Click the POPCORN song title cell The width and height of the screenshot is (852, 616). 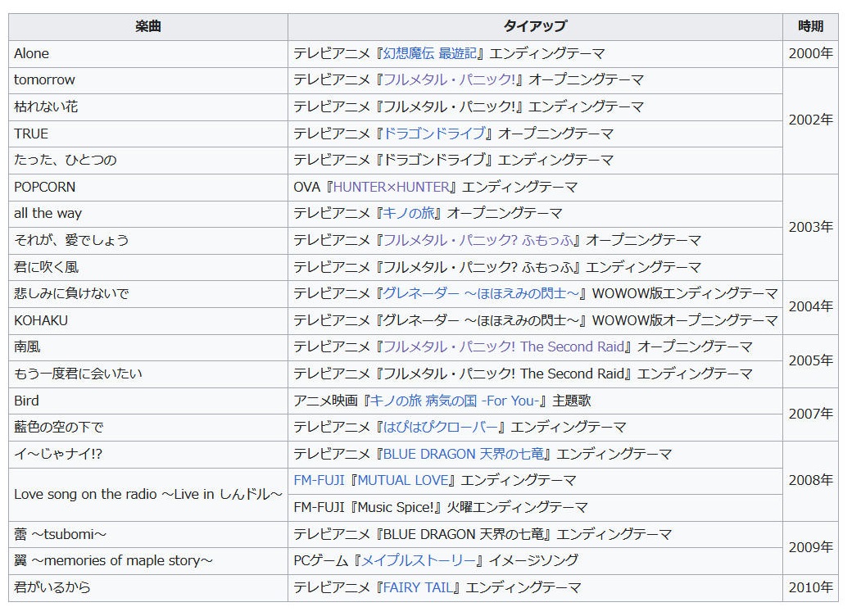point(45,187)
